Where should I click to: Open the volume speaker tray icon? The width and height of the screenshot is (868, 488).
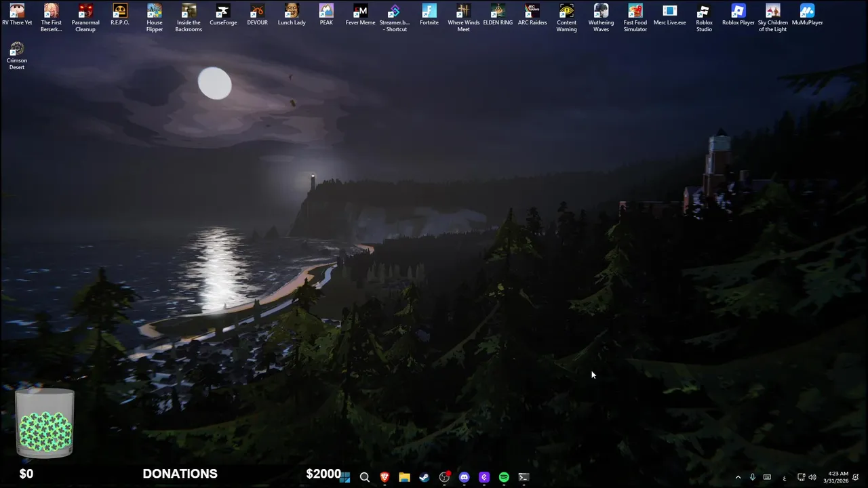tap(812, 477)
